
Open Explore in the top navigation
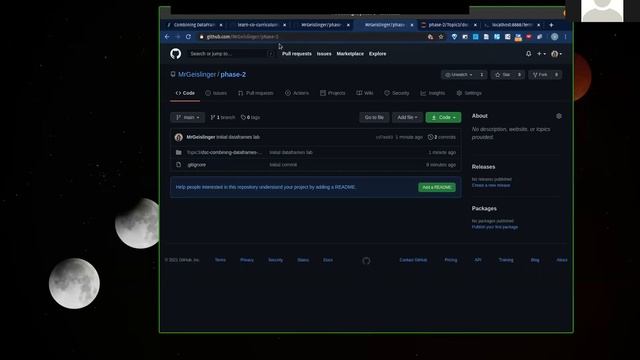[x=378, y=53]
